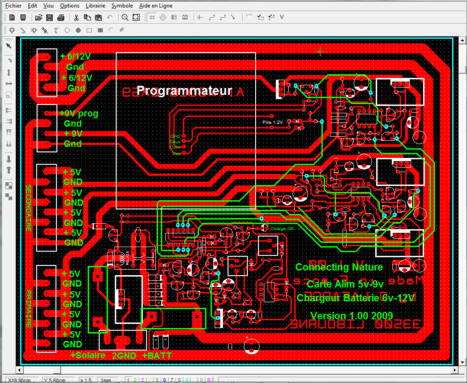This screenshot has width=467, height=383.
Task: Click the new document icon
Action: (x=12, y=17)
